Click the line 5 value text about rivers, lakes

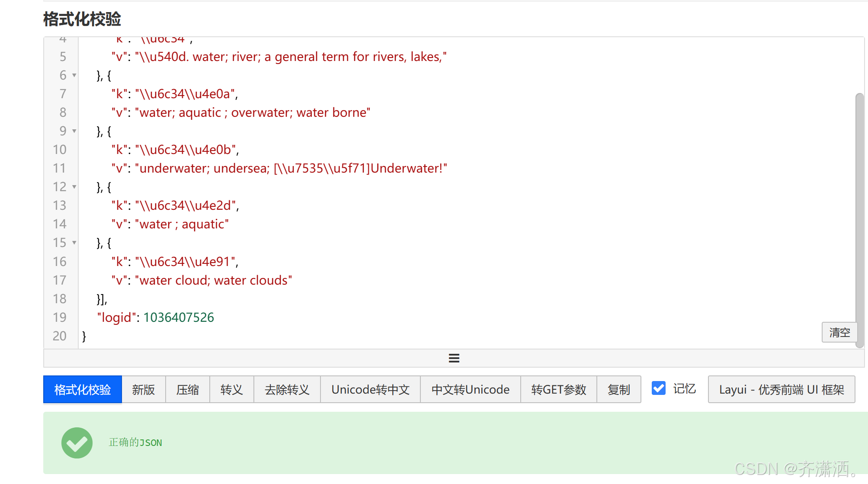291,57
